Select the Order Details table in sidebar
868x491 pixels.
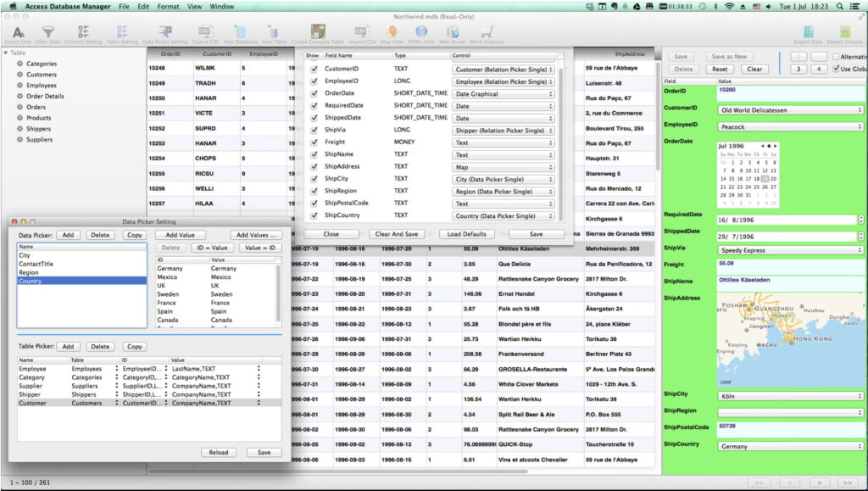45,97
